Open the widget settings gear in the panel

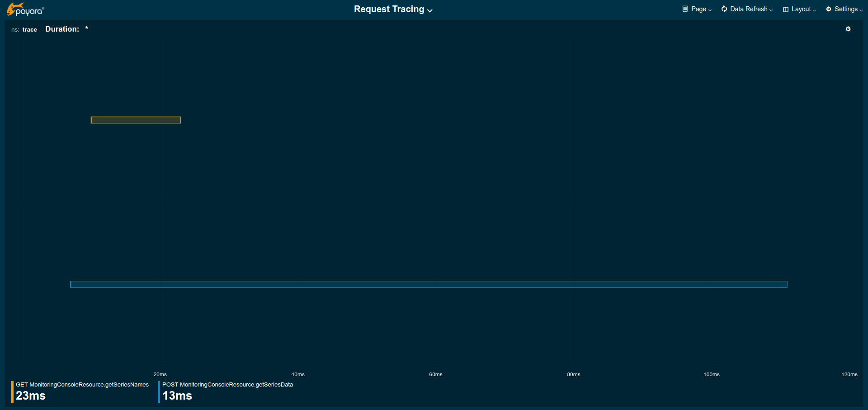click(848, 29)
